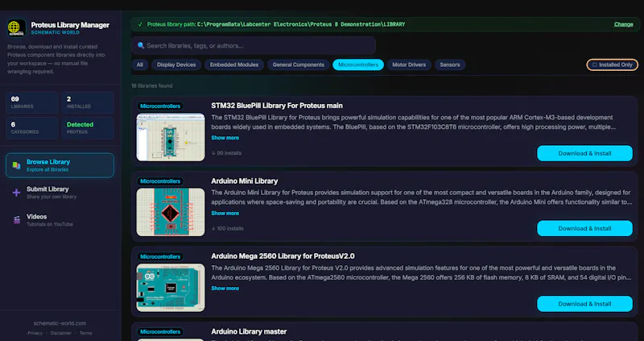Select the Motor Drivers category filter
The width and height of the screenshot is (644, 341).
click(x=409, y=64)
